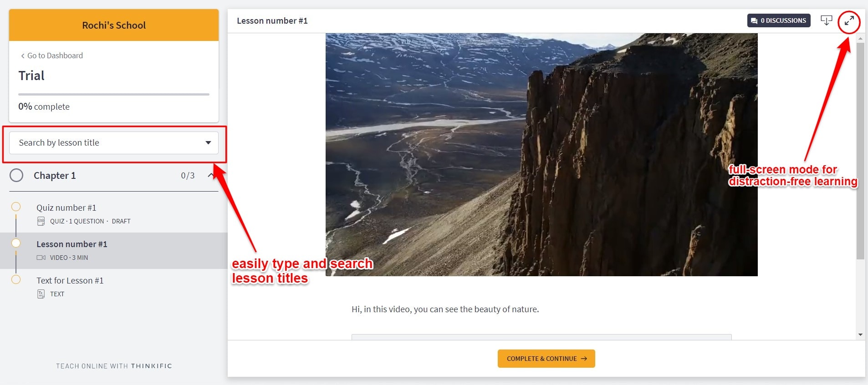
Task: Mark Quiz number #1 circle as complete
Action: coord(16,207)
